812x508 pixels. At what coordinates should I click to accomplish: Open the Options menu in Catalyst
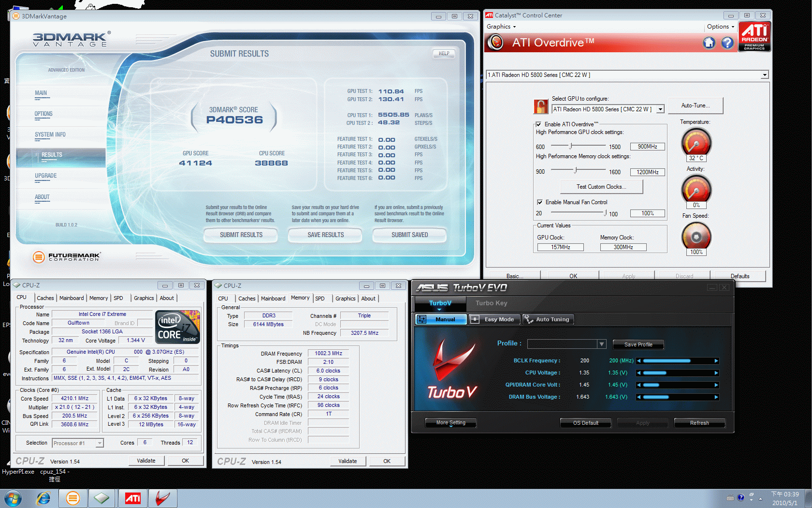coord(721,27)
